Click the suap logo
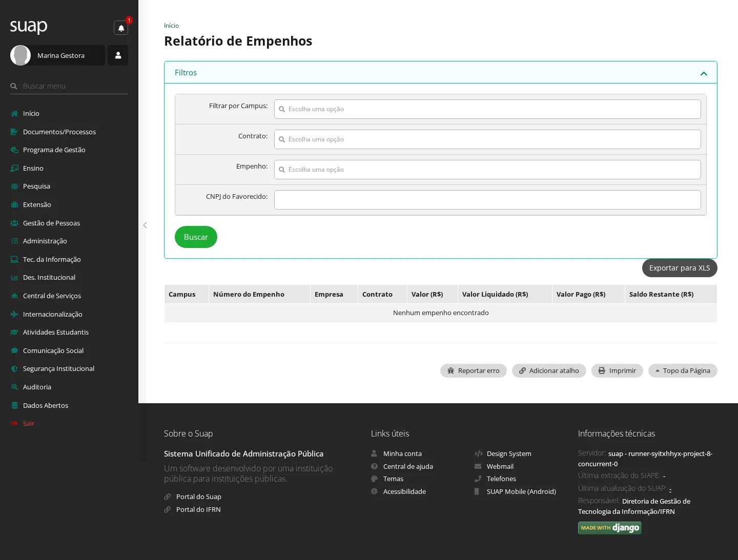The width and height of the screenshot is (738, 560). click(x=29, y=26)
